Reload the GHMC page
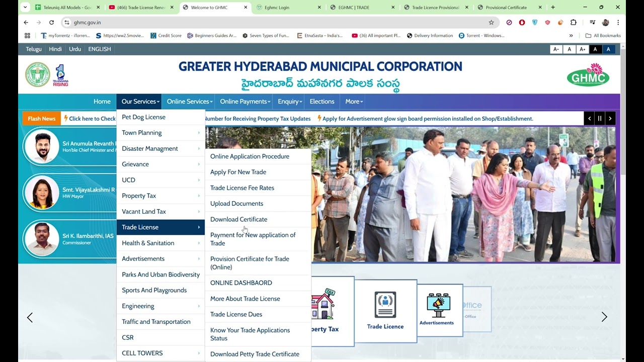The image size is (644, 362). coord(51,23)
